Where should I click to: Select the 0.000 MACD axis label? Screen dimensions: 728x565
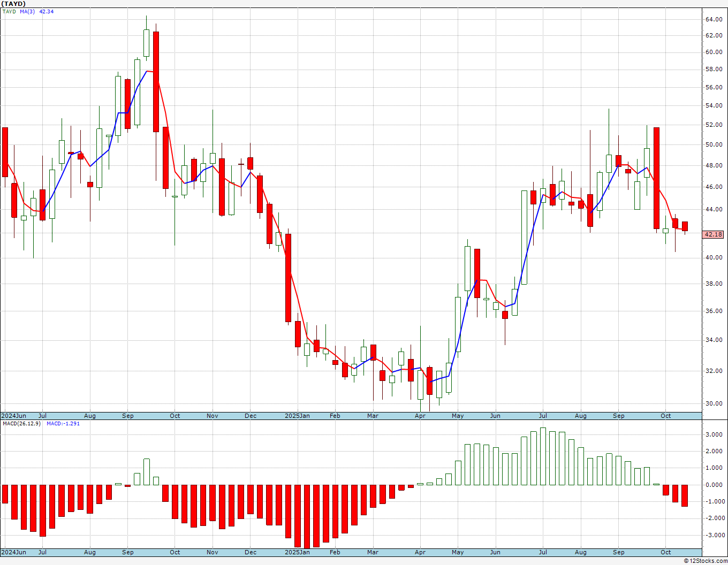coord(715,485)
